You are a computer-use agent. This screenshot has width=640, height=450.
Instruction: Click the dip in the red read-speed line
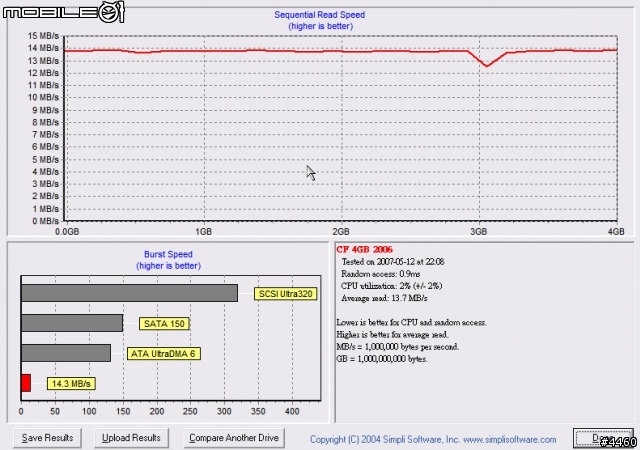[487, 65]
